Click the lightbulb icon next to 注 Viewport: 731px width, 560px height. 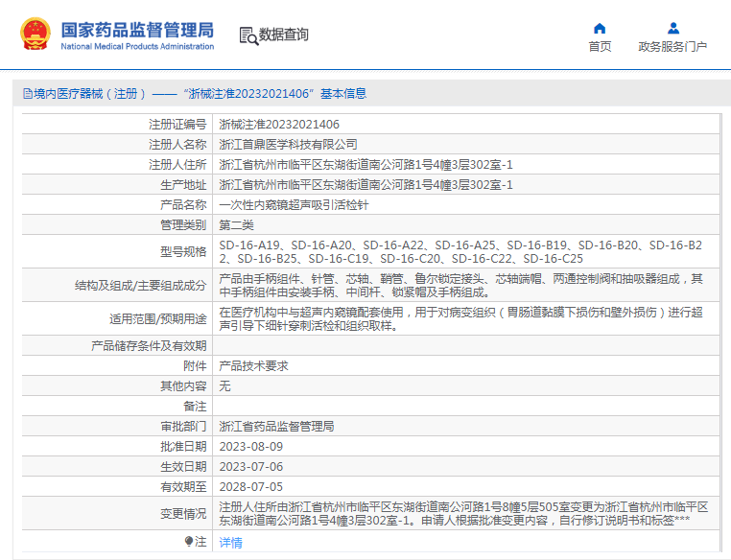point(189,542)
